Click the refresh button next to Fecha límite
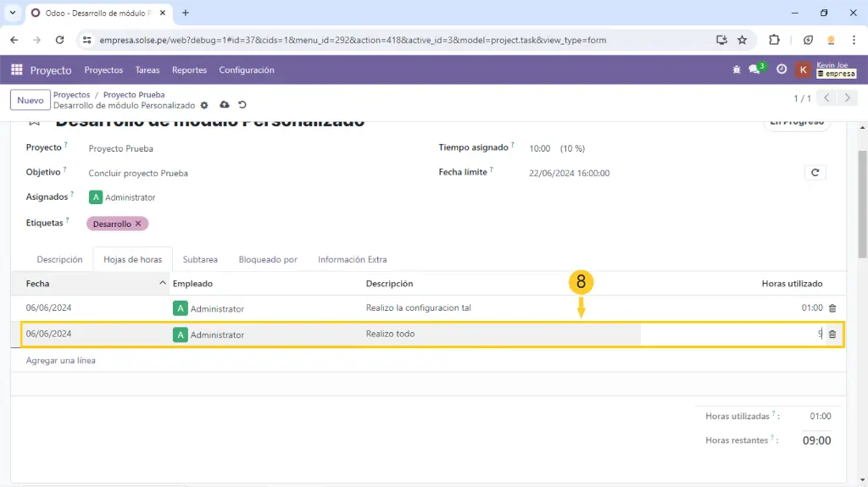This screenshot has width=868, height=487. (815, 173)
